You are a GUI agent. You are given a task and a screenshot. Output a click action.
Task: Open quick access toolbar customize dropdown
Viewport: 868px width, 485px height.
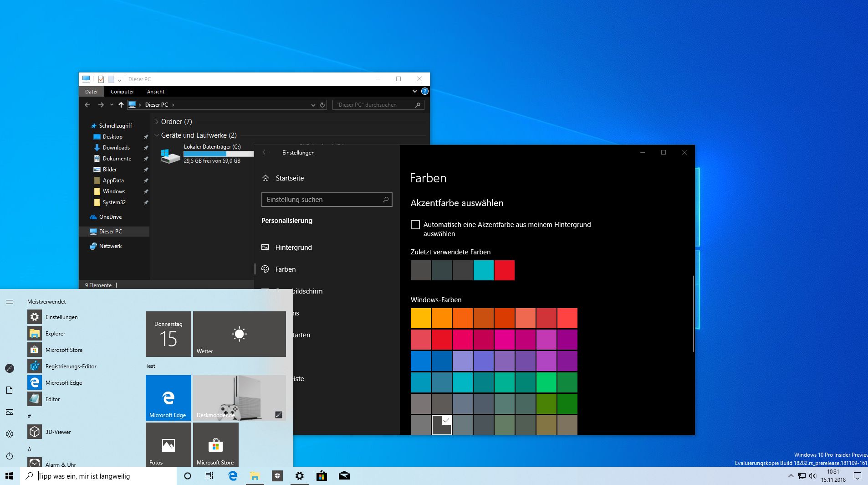click(119, 79)
